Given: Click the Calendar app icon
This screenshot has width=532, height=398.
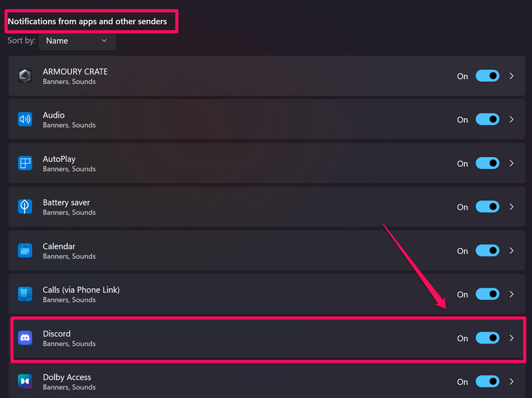Looking at the screenshot, I should 25,251.
